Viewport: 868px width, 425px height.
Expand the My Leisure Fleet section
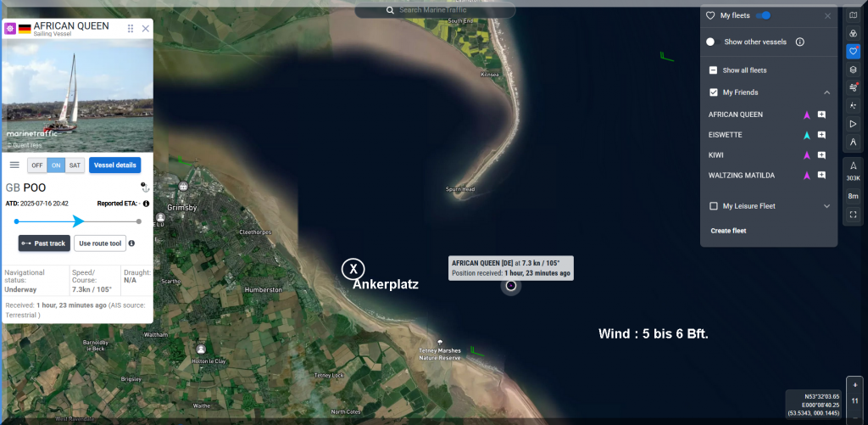826,206
